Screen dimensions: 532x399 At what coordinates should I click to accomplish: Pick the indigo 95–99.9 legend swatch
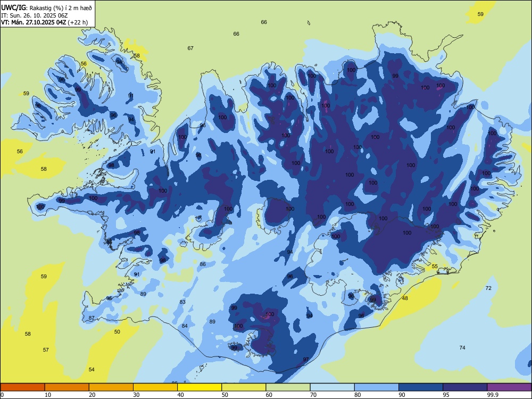[x=465, y=387]
